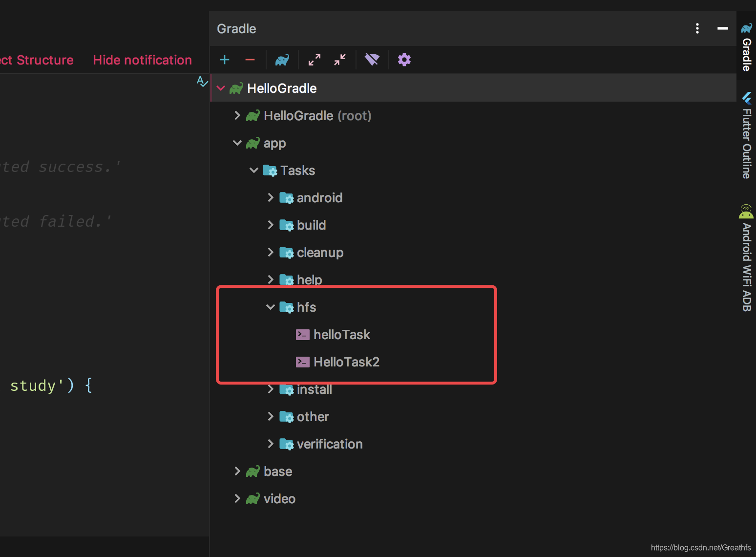Click the app module elephant icon
Image resolution: width=756 pixels, height=557 pixels.
coord(253,143)
